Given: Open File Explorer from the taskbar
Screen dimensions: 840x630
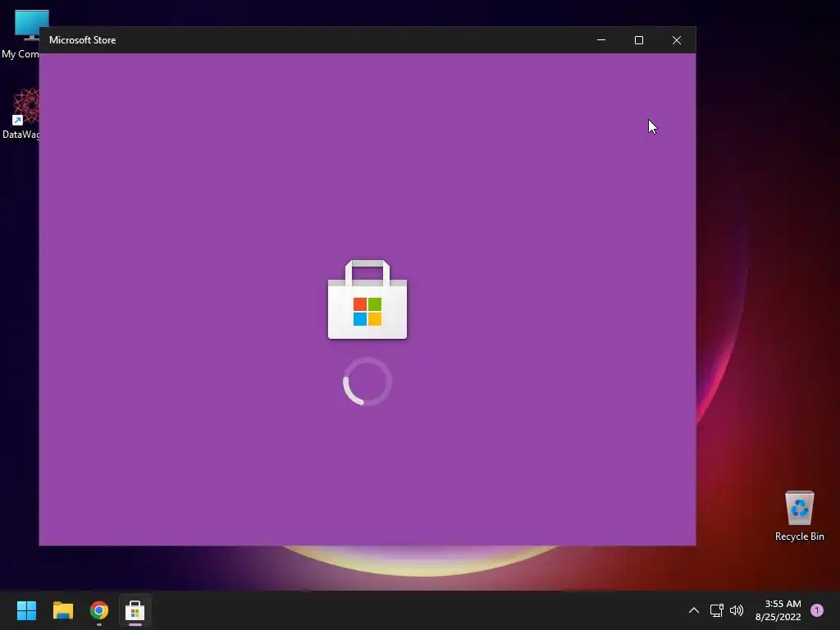Looking at the screenshot, I should [63, 610].
